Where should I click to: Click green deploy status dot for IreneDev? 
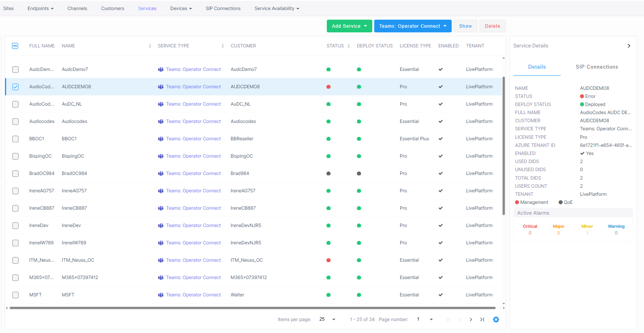359,225
